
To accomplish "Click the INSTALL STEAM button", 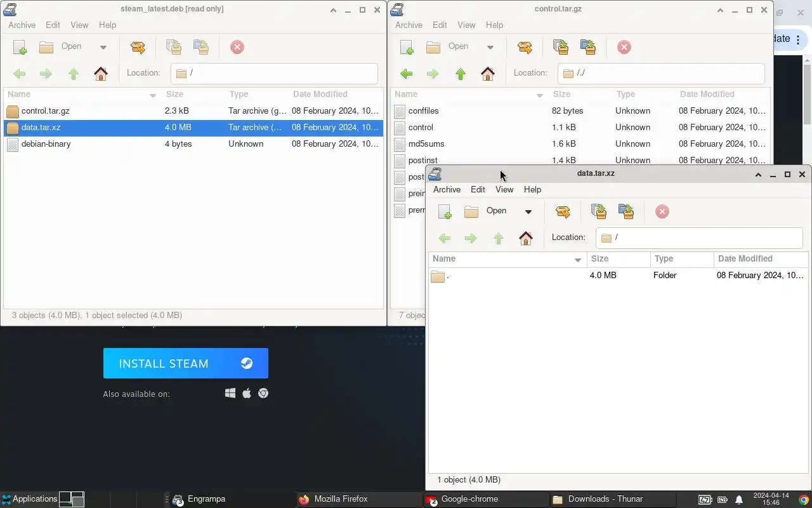I will pos(186,363).
